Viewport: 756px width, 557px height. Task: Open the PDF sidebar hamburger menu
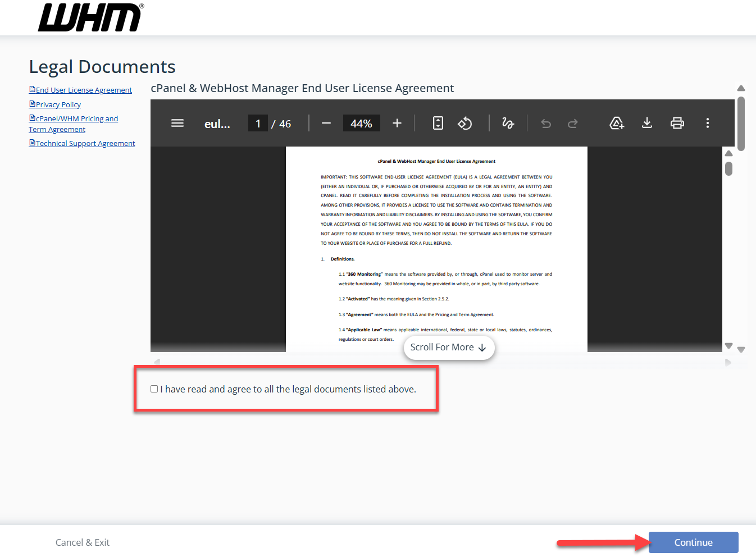tap(177, 123)
